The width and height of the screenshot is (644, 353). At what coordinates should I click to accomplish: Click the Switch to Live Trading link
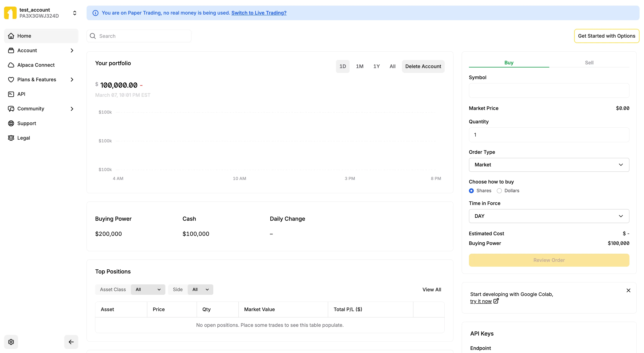[259, 13]
